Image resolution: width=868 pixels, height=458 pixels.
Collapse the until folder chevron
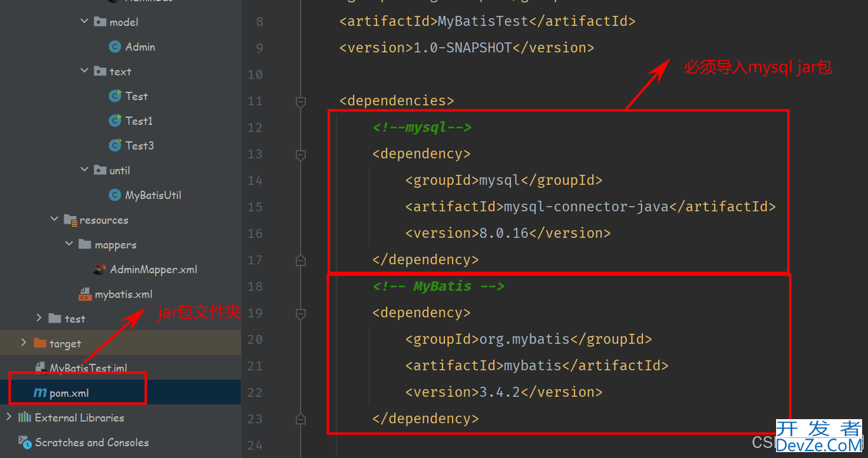coord(84,170)
